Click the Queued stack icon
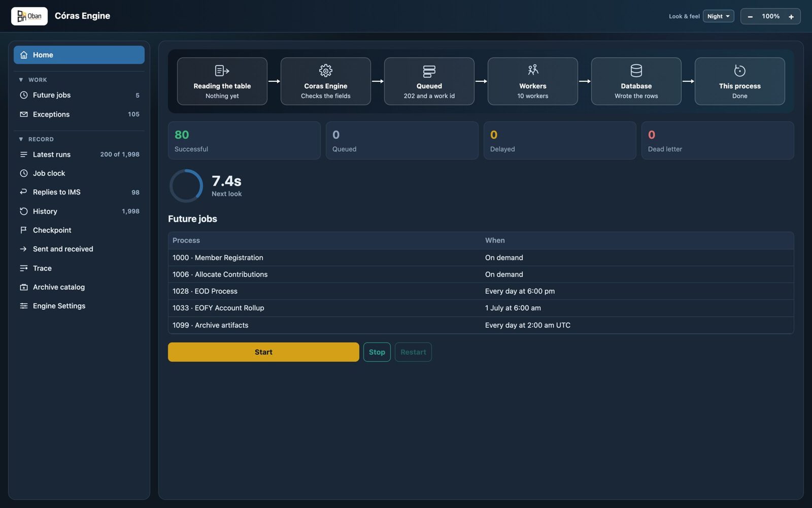 click(x=429, y=71)
